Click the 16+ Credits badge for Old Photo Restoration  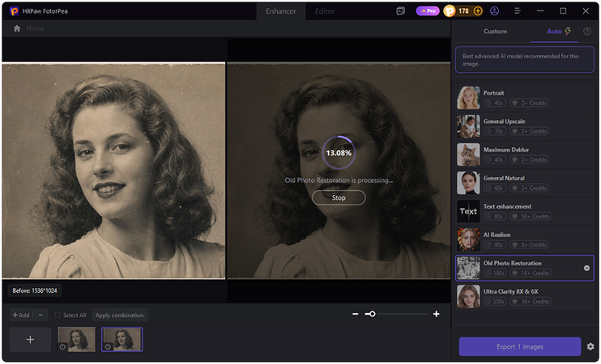[531, 273]
